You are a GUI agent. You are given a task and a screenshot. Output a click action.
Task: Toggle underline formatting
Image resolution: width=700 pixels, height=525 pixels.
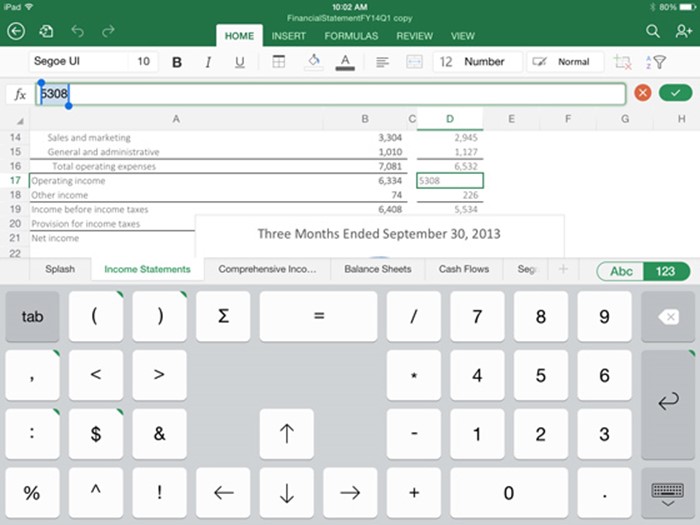239,62
